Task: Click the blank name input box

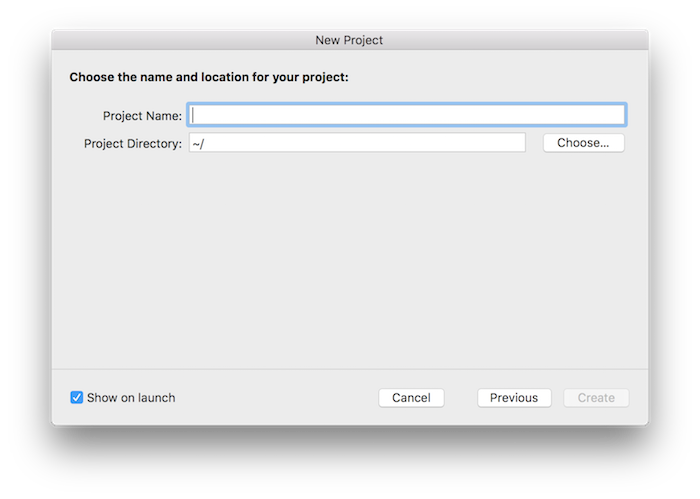Action: (407, 115)
